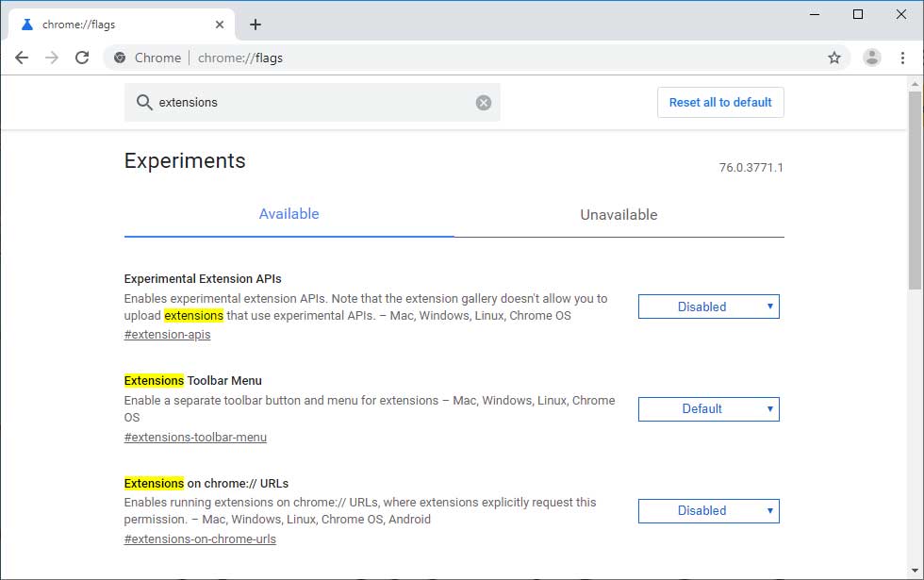The height and width of the screenshot is (580, 924).
Task: Switch to the Unavailable tab
Action: (619, 215)
